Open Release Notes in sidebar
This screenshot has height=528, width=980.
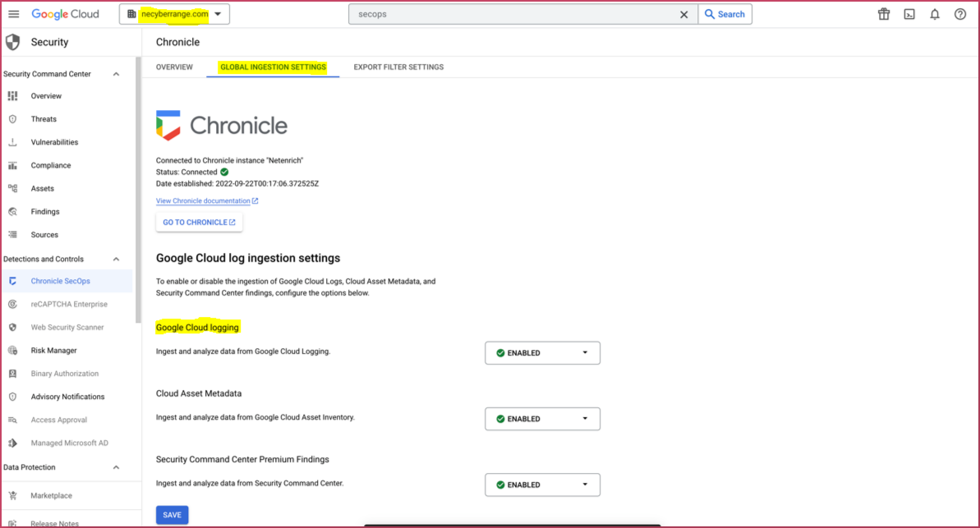(54, 524)
